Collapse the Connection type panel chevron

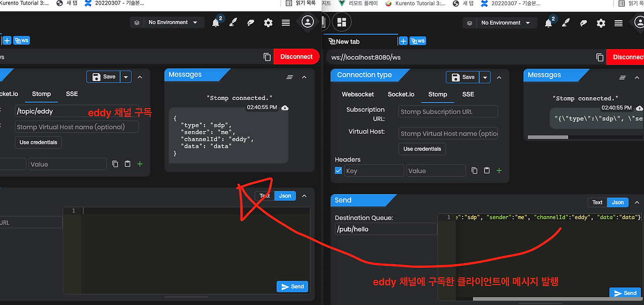tap(498, 77)
